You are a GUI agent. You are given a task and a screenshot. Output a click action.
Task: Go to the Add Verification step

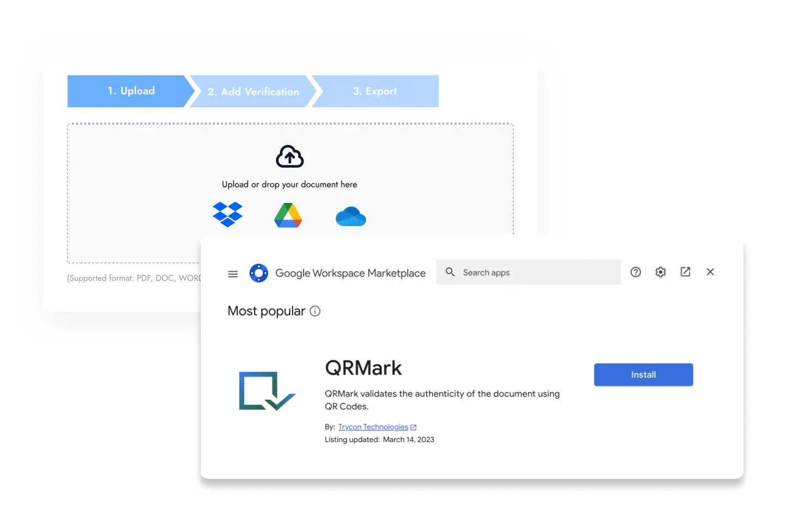[x=253, y=91]
